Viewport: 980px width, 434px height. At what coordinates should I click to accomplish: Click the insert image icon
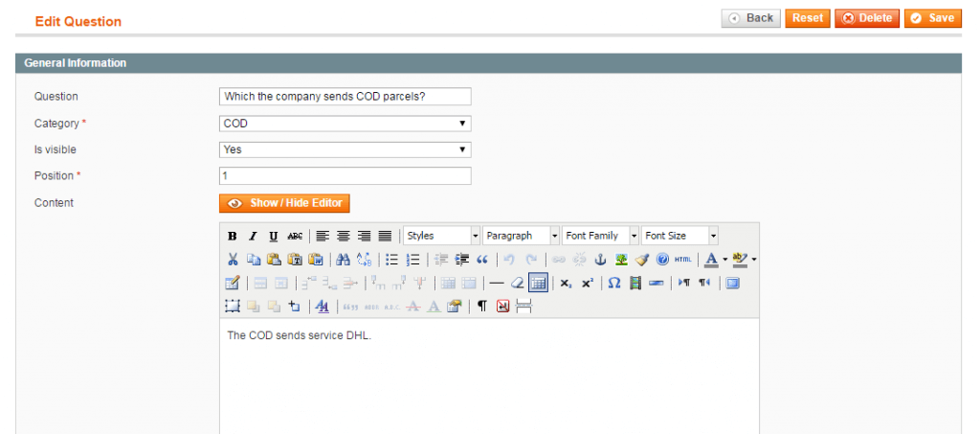click(x=622, y=260)
